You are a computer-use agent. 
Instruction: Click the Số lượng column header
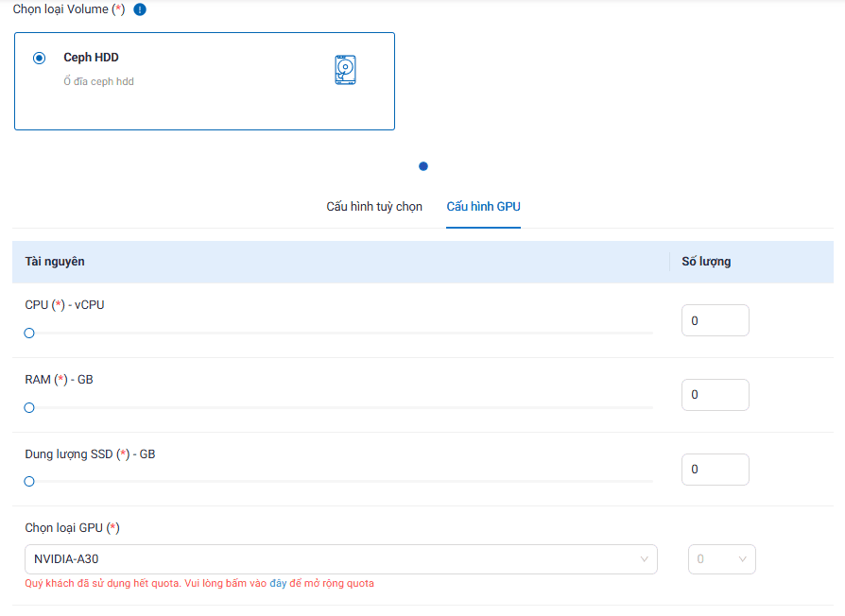pos(706,262)
